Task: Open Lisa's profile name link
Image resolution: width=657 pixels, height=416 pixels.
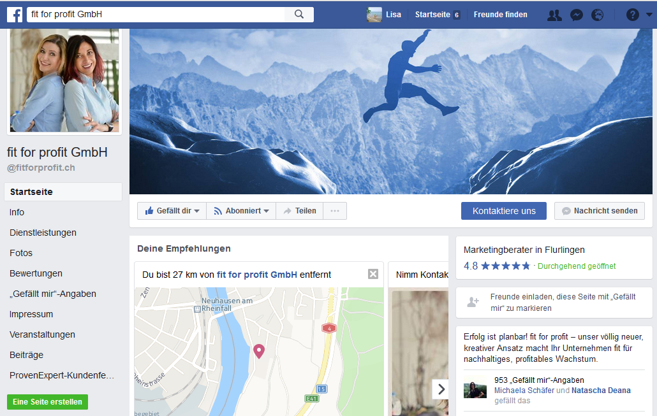Action: click(x=393, y=14)
